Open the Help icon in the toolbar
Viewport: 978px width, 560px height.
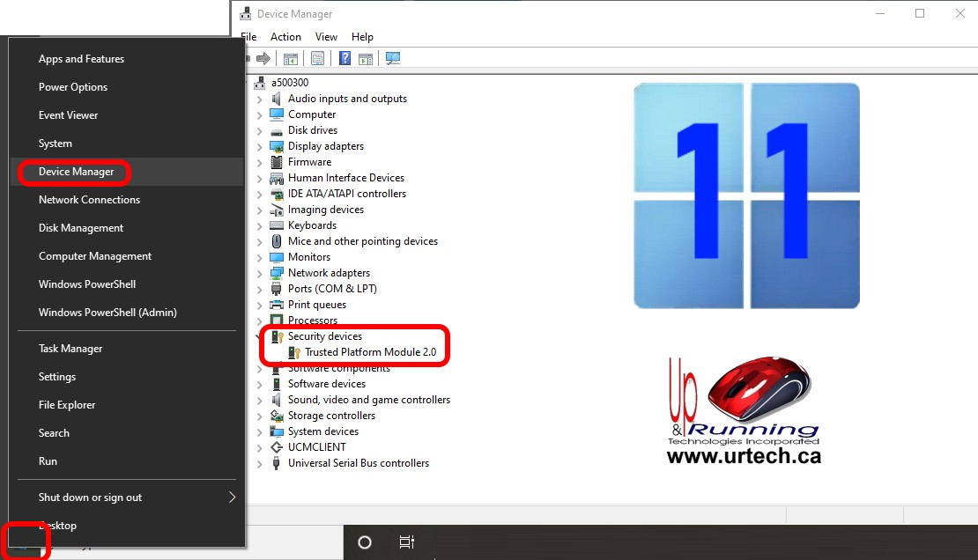(x=343, y=58)
